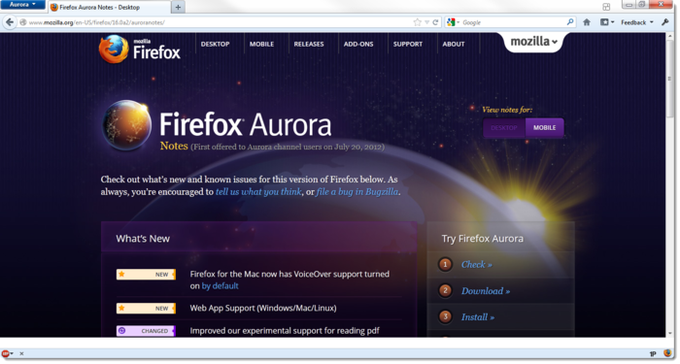Click the 1P icon in the add-on bar
Image resolution: width=680 pixels, height=364 pixels.
pos(653,354)
